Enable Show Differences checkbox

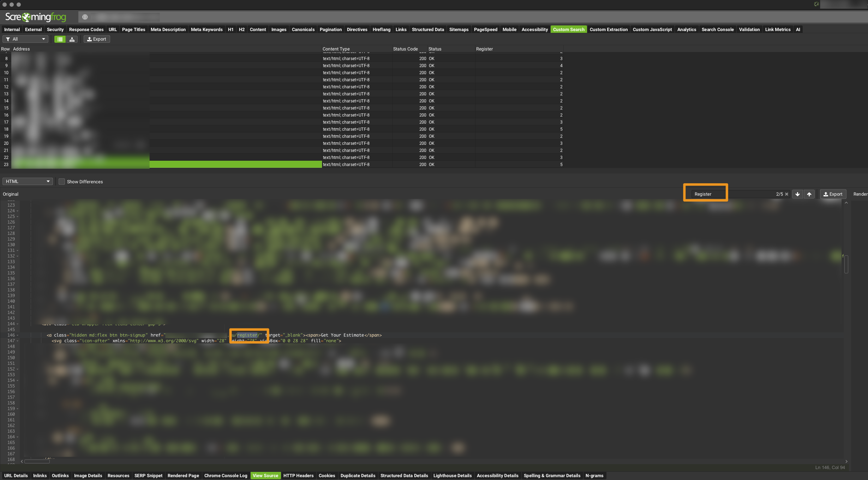(x=62, y=182)
